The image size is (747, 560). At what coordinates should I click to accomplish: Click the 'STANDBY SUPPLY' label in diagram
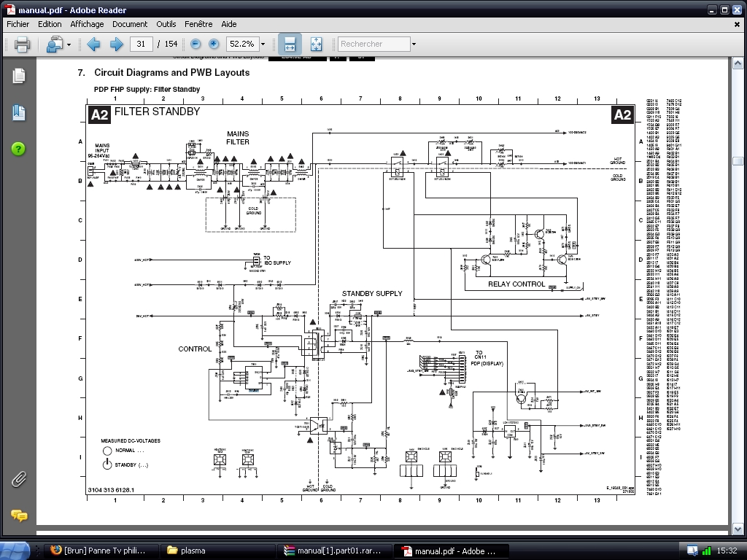tap(372, 294)
